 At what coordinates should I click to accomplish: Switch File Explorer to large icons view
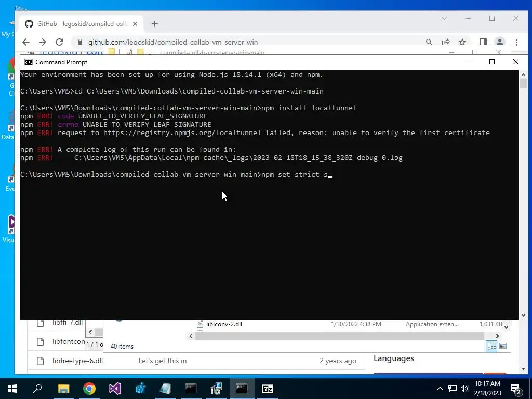click(503, 346)
